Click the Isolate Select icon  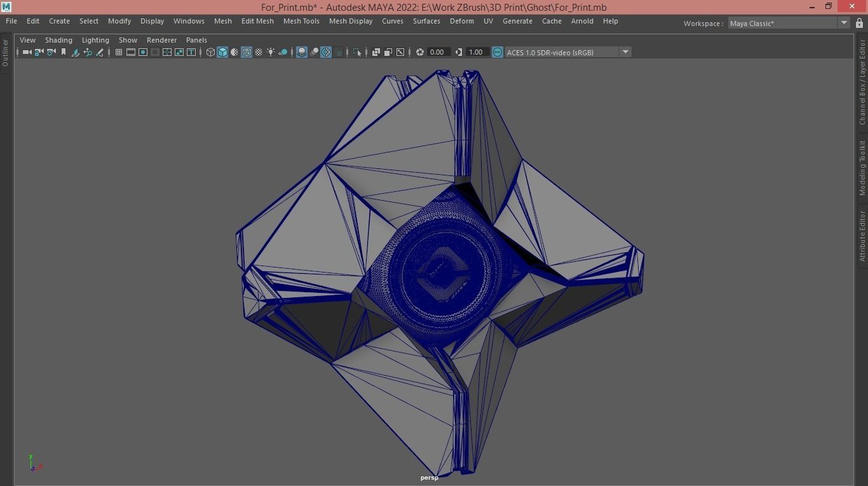click(x=356, y=52)
